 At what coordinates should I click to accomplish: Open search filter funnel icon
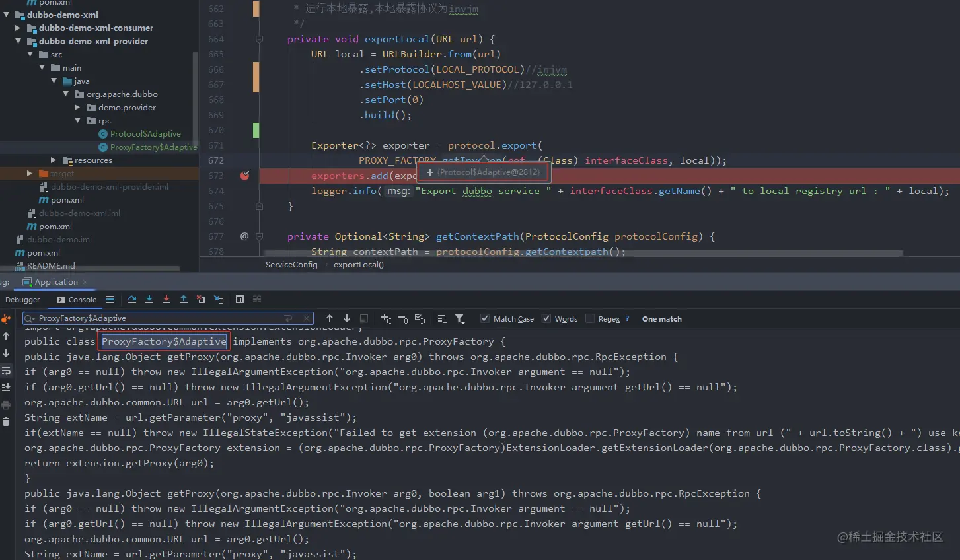460,318
